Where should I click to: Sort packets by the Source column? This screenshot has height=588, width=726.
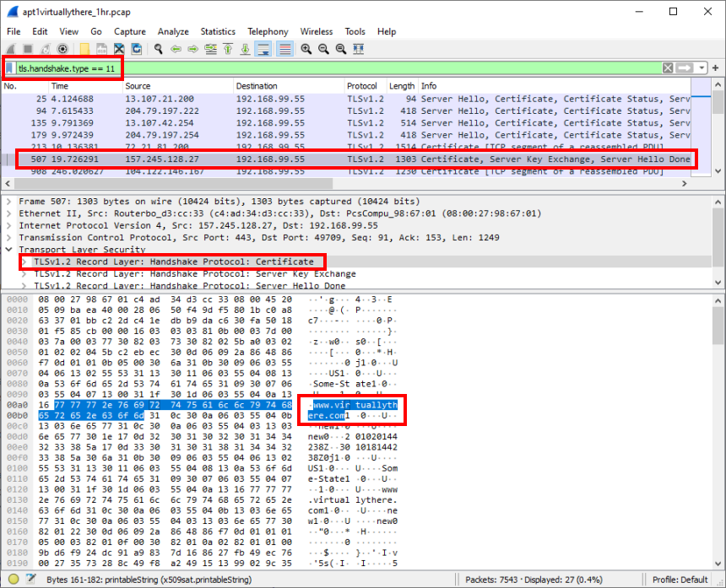178,86
